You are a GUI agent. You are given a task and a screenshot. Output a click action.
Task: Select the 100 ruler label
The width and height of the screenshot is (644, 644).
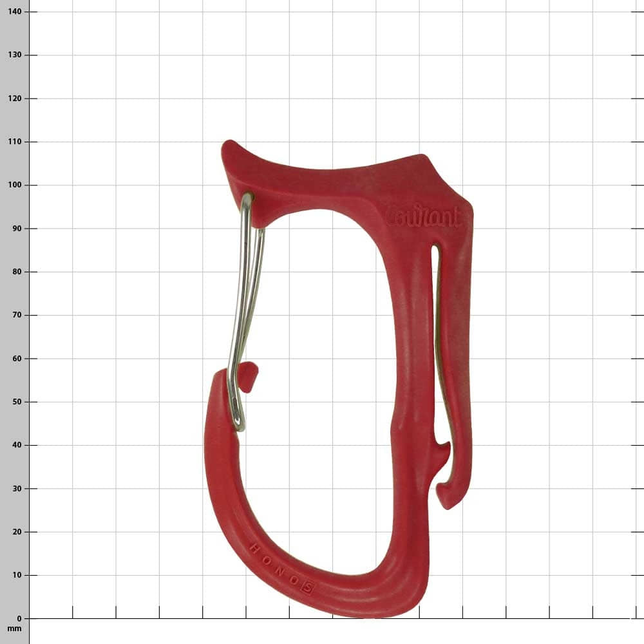(x=14, y=185)
